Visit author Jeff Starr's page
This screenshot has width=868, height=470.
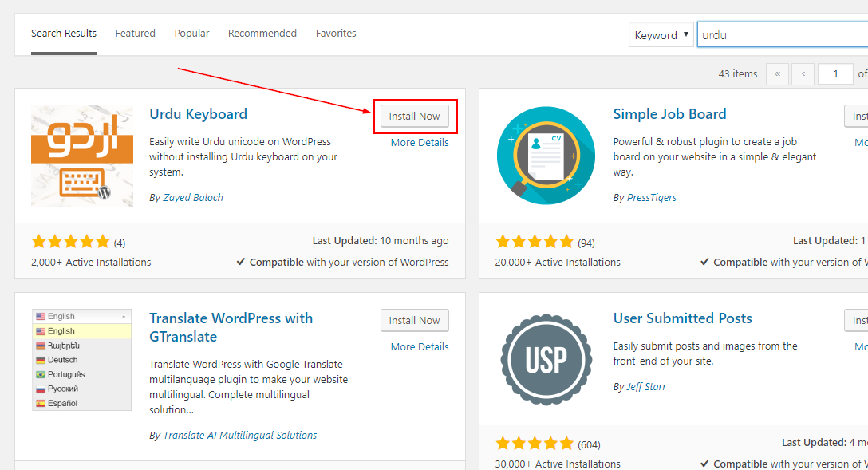(646, 387)
